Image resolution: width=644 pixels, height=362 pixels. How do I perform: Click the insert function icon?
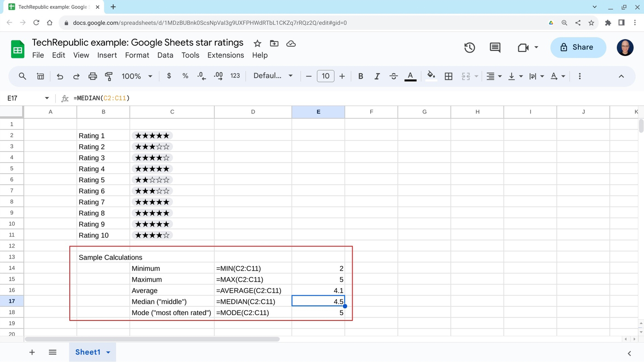click(x=64, y=98)
